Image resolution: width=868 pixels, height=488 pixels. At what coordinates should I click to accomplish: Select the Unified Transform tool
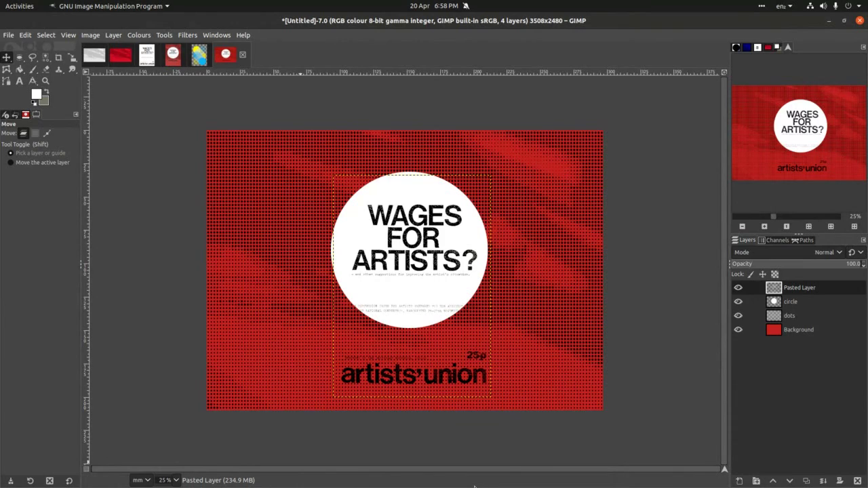point(72,58)
